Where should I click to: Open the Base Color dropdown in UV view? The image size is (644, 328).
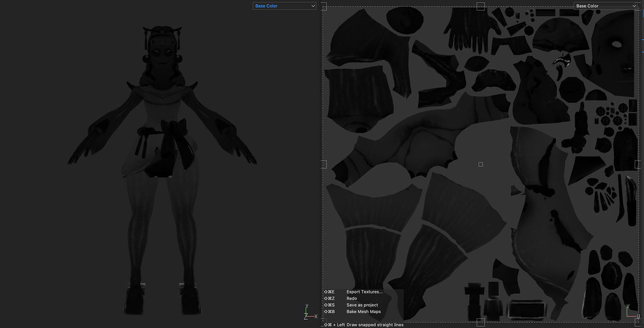pos(606,6)
